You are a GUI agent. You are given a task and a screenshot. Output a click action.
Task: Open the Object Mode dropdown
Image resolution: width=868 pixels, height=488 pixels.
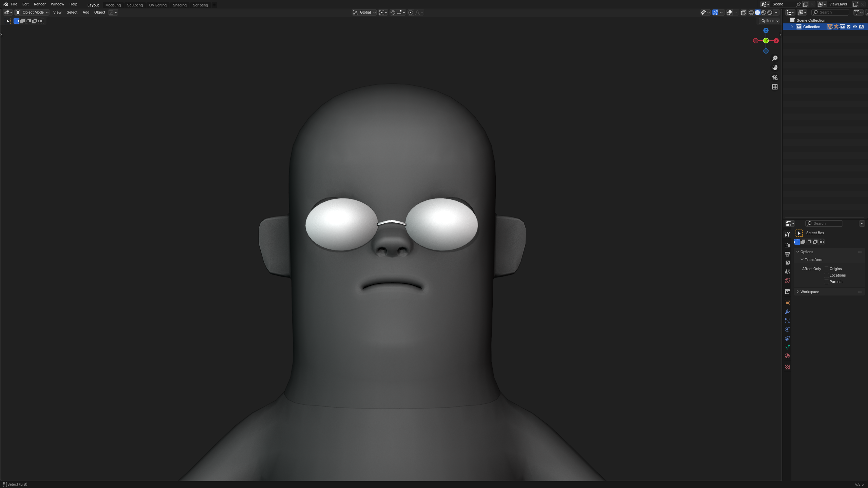[32, 13]
